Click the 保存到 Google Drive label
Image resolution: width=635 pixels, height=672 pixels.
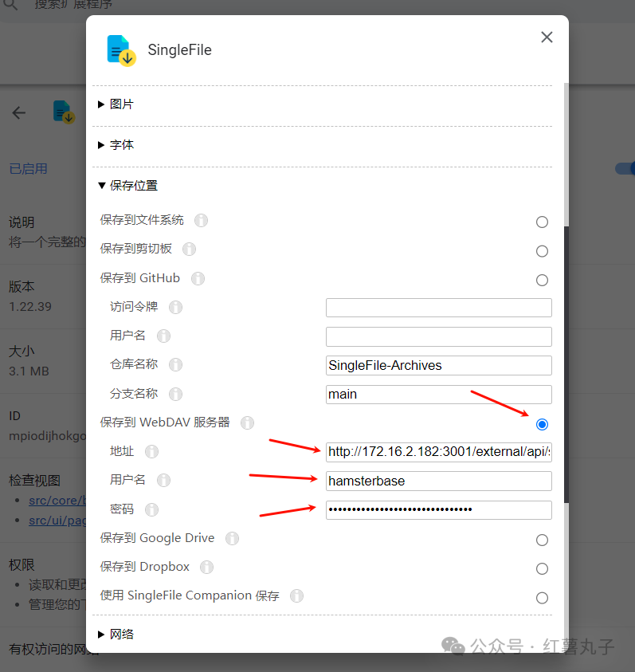coord(157,538)
